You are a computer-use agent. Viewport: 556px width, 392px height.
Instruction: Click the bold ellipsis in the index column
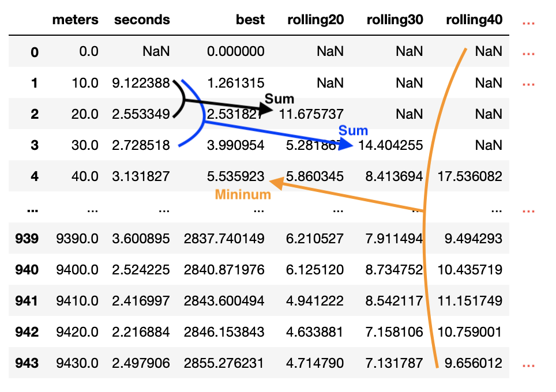(x=32, y=209)
